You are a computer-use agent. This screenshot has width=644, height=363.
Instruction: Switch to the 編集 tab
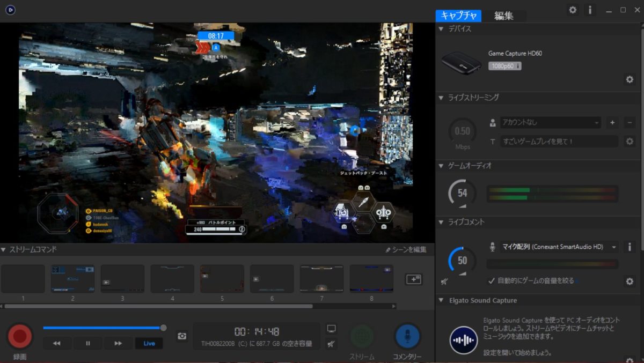pos(504,16)
